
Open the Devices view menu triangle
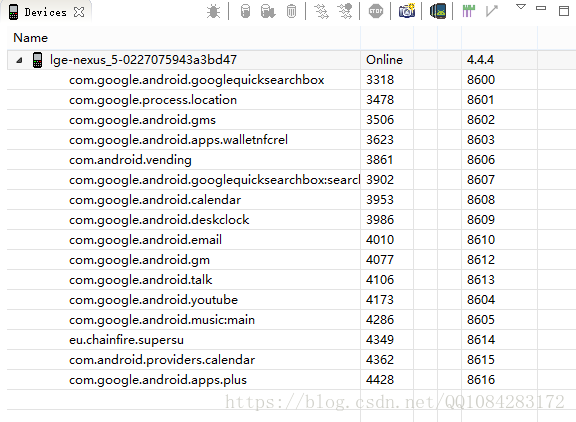pos(521,7)
